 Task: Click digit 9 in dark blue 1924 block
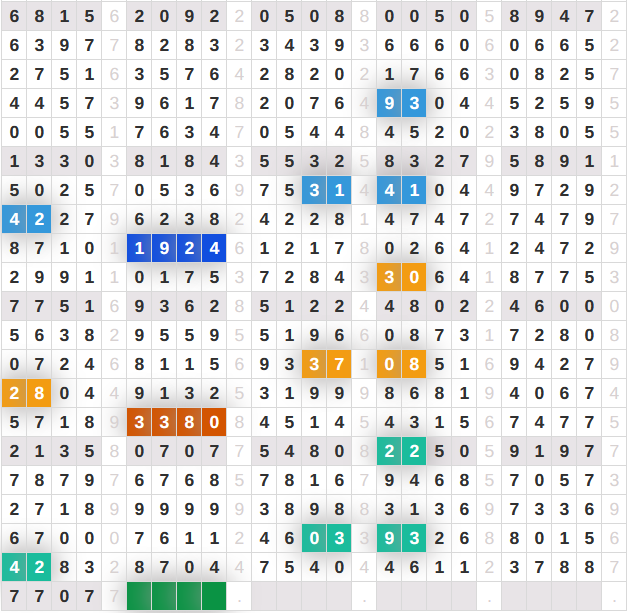(x=164, y=248)
